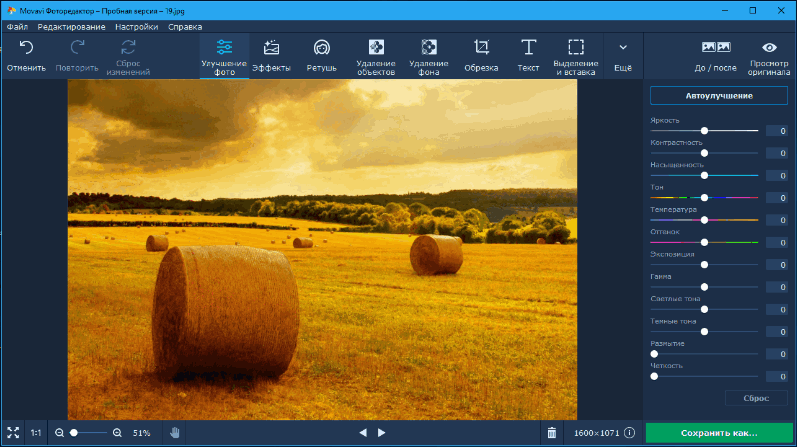Click the Размытие slider handle

654,354
